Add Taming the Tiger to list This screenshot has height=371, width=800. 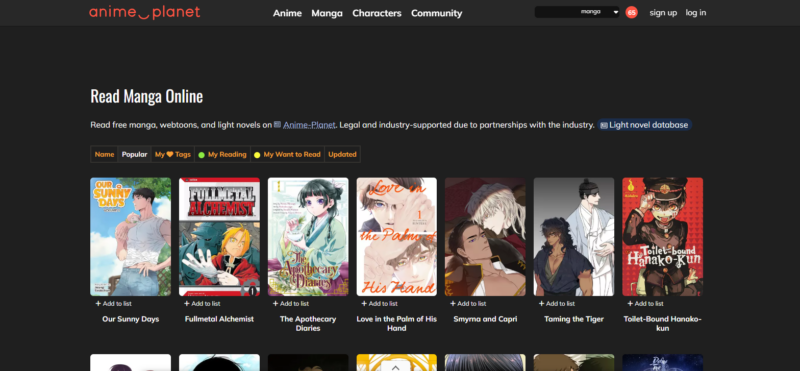(557, 304)
